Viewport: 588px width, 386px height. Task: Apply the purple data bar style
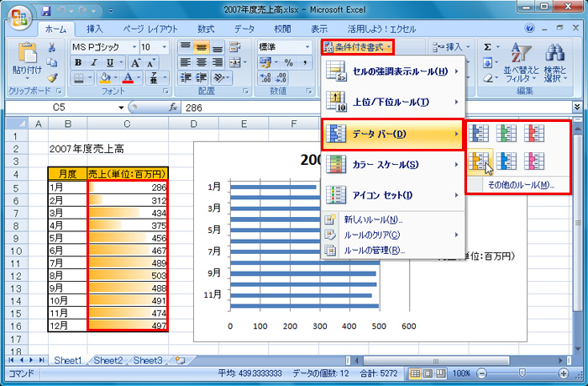(x=534, y=161)
